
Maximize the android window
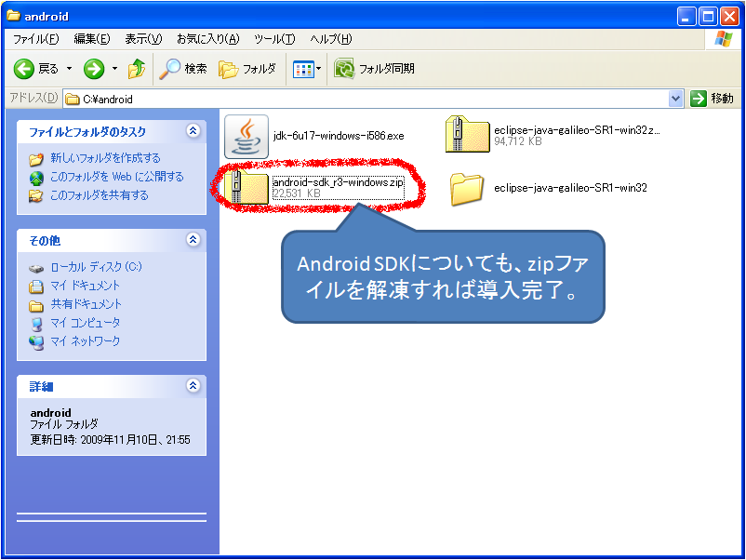pyautogui.click(x=708, y=17)
